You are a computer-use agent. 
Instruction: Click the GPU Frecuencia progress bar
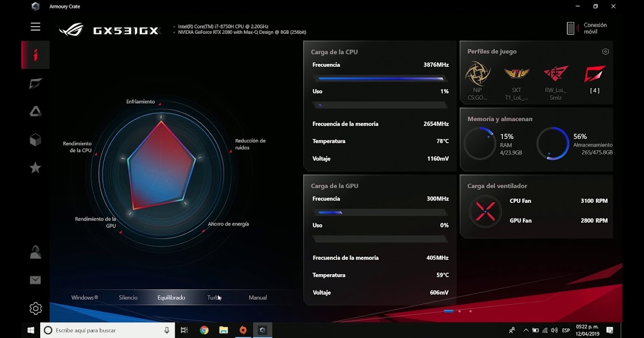pyautogui.click(x=380, y=212)
